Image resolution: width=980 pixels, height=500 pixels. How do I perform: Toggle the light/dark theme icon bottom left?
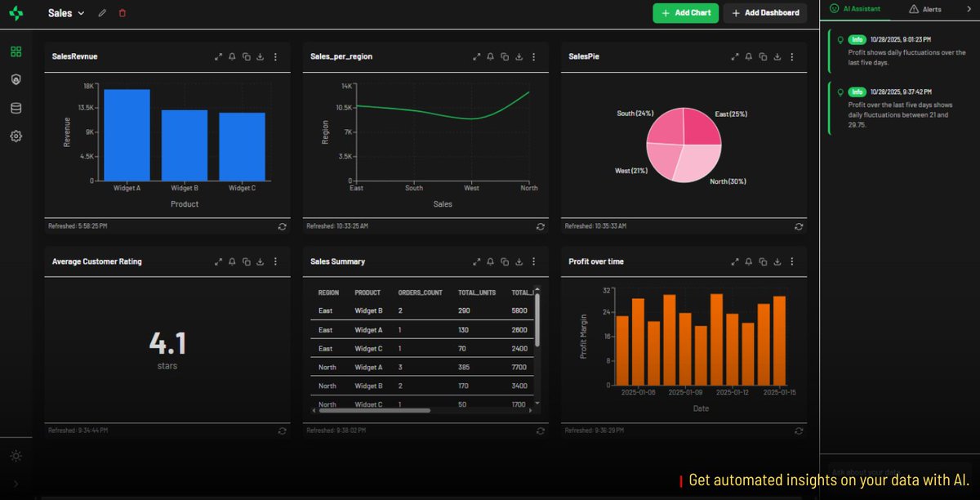tap(16, 456)
